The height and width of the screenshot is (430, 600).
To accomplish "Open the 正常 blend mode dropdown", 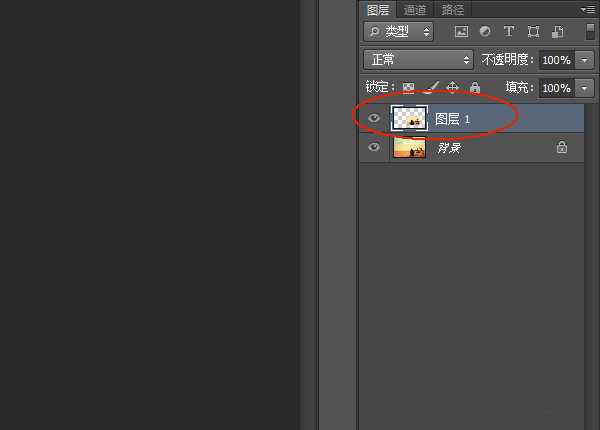I will click(x=418, y=60).
